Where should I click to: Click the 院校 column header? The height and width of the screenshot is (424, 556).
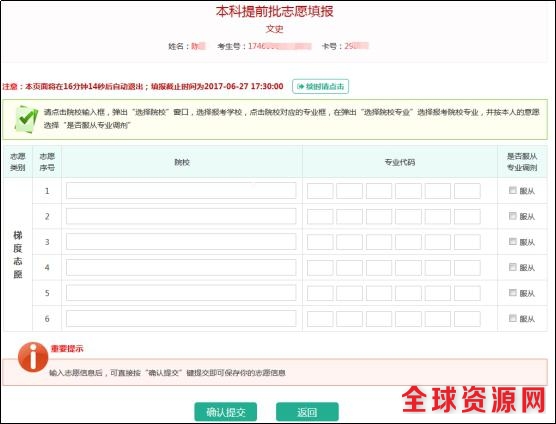(x=182, y=162)
